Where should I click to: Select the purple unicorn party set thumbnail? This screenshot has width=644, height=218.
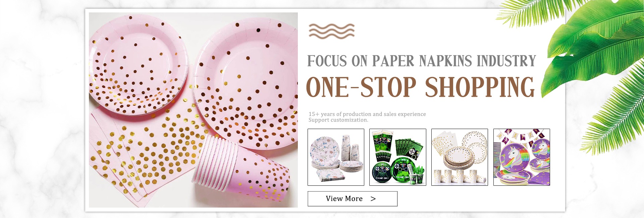tap(522, 157)
